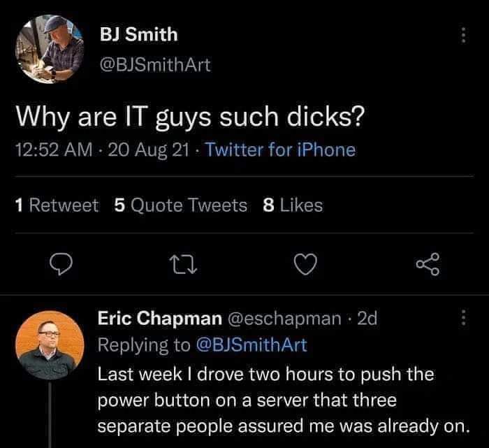View the 5 Quote Tweets list
The image size is (489, 448).
coord(180,205)
